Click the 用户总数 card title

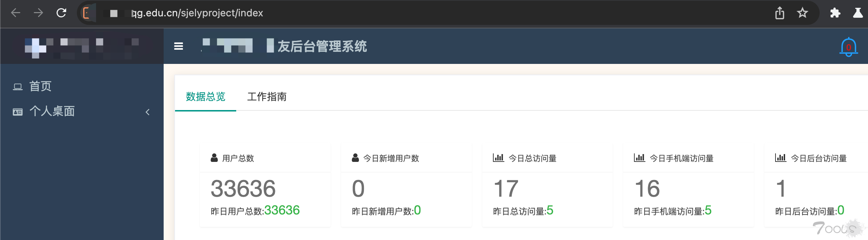pyautogui.click(x=238, y=158)
